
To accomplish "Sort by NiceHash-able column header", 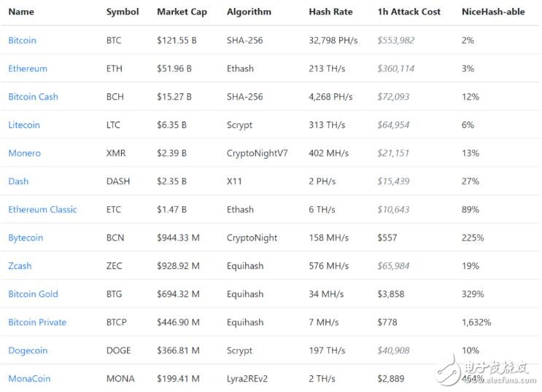I will tap(493, 12).
